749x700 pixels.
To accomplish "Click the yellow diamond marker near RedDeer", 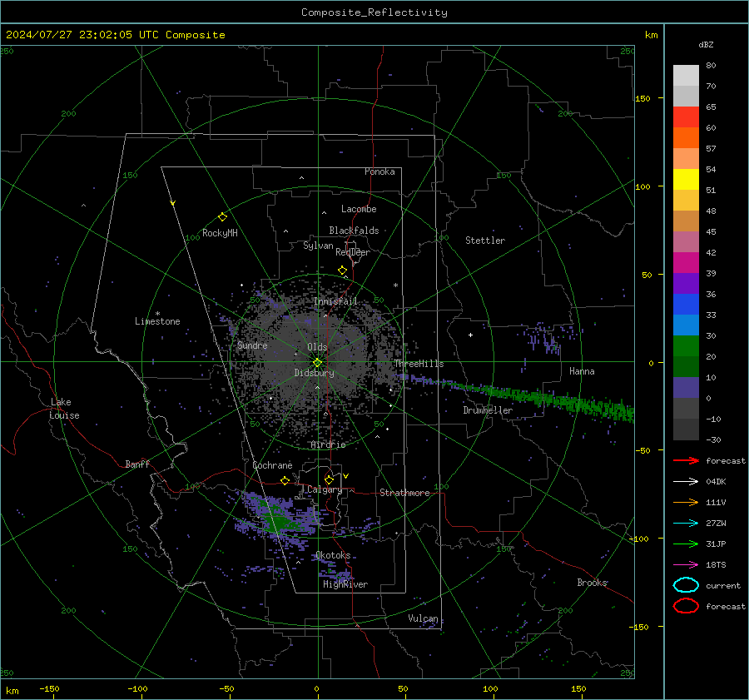I will pyautogui.click(x=342, y=271).
